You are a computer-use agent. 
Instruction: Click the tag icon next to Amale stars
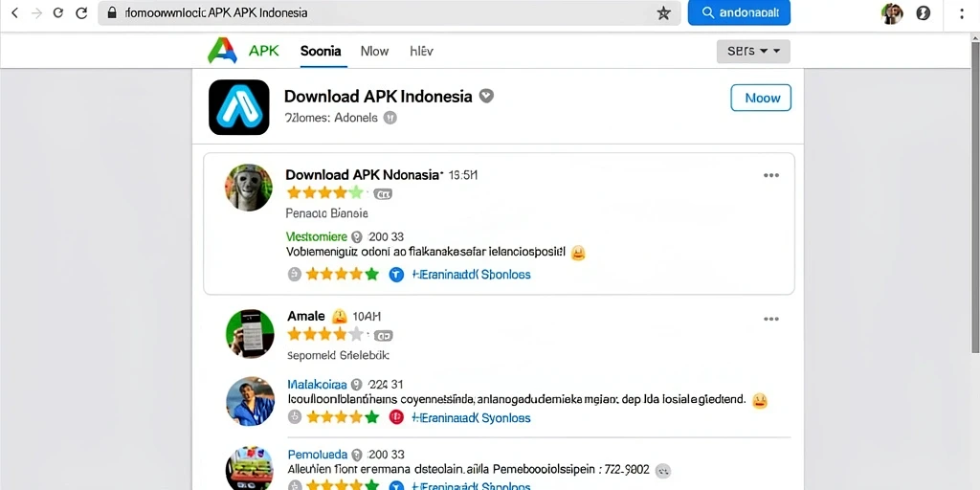pyautogui.click(x=384, y=336)
